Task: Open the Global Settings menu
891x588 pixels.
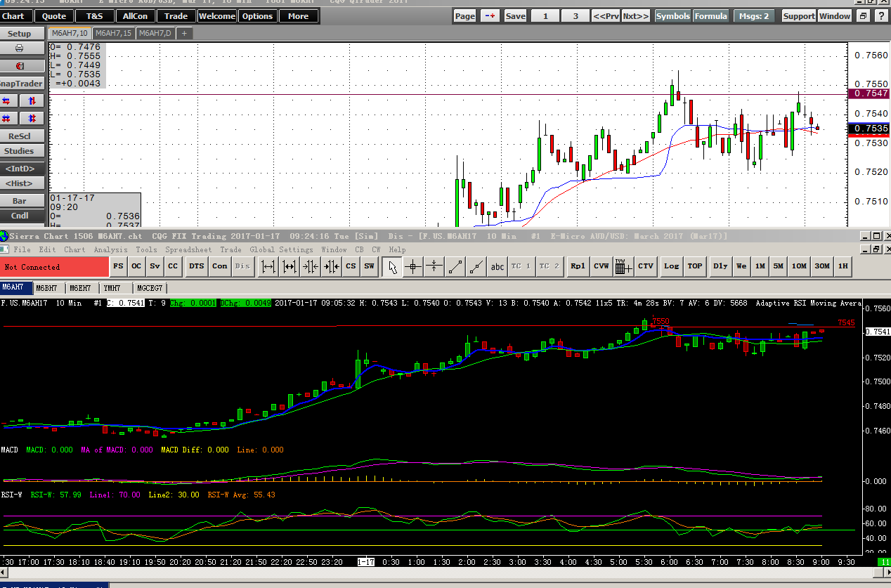Action: [x=281, y=249]
